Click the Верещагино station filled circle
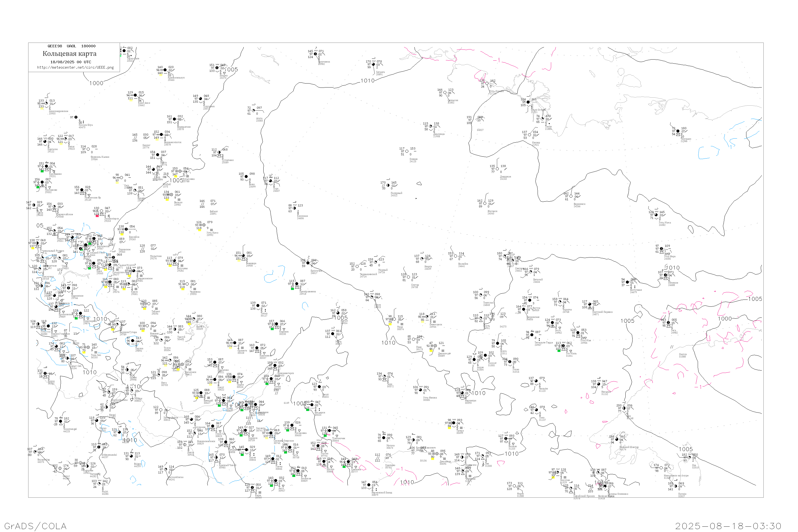The width and height of the screenshot is (798, 532). click(x=174, y=119)
